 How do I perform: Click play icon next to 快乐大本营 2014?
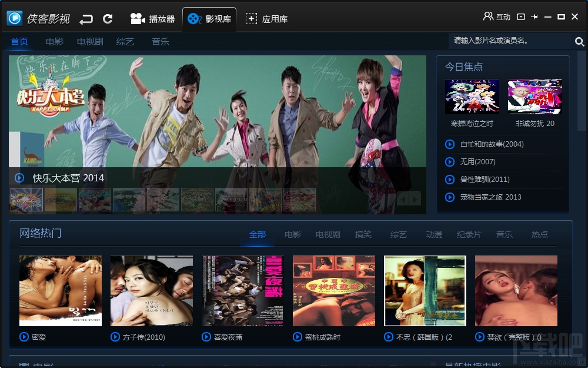[19, 178]
